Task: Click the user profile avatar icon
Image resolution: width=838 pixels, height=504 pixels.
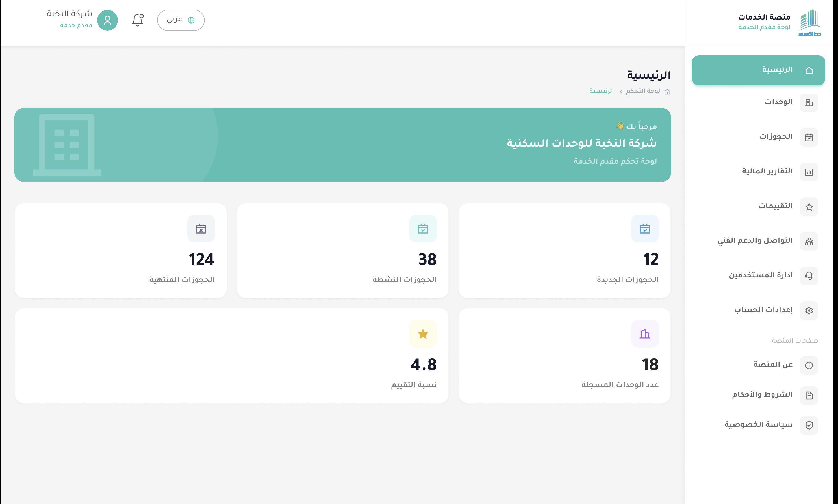Action: click(x=107, y=20)
